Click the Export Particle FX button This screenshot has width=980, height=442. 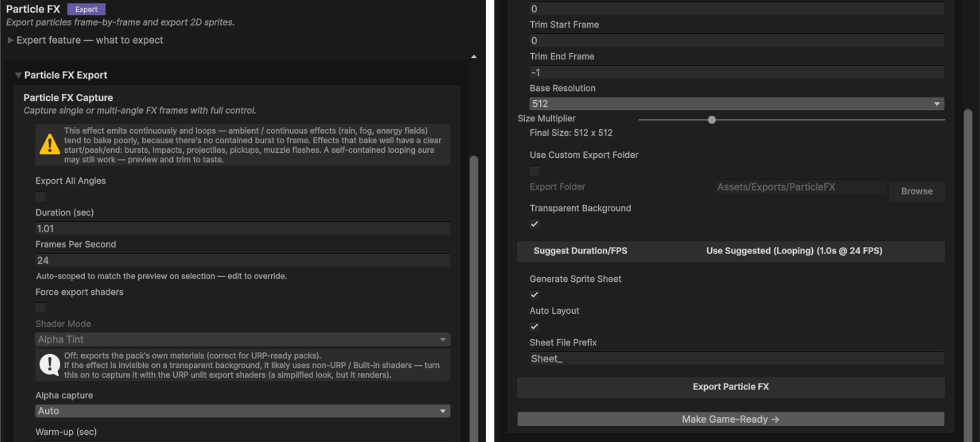click(730, 387)
